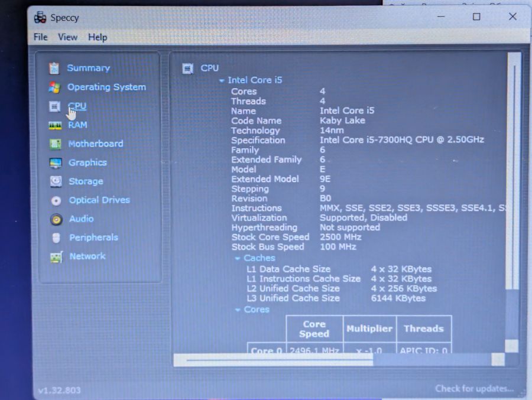
Task: Open the Audio section
Action: 82,219
